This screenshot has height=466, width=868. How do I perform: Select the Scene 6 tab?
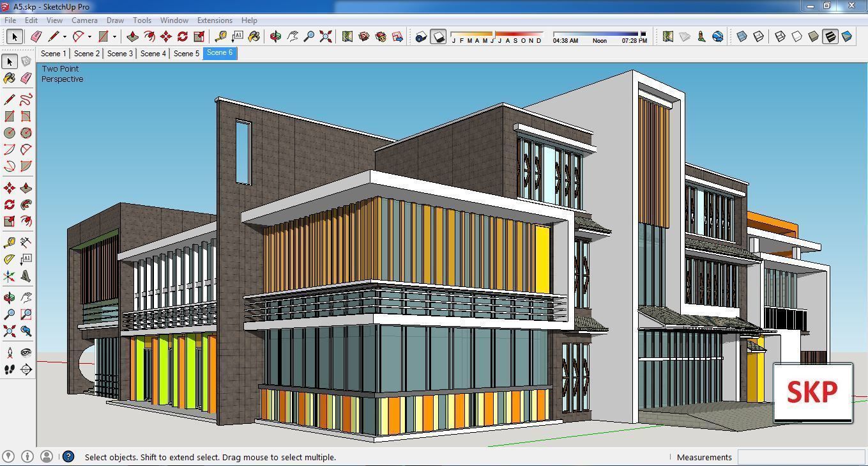click(220, 53)
